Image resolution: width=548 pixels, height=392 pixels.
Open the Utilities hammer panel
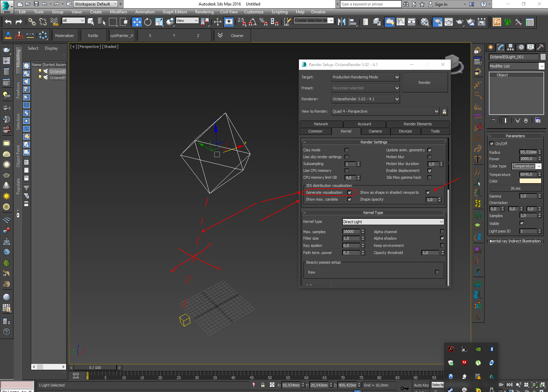pyautogui.click(x=540, y=47)
